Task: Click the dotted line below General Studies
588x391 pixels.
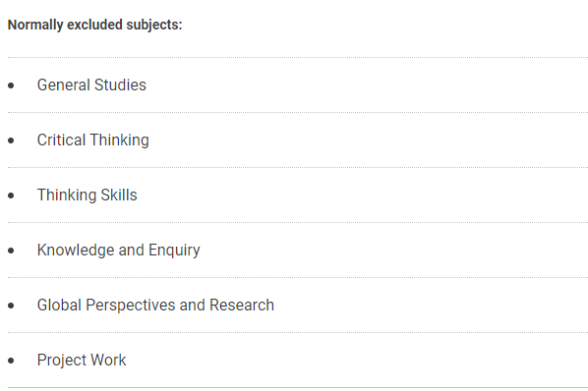Action: tap(298, 112)
